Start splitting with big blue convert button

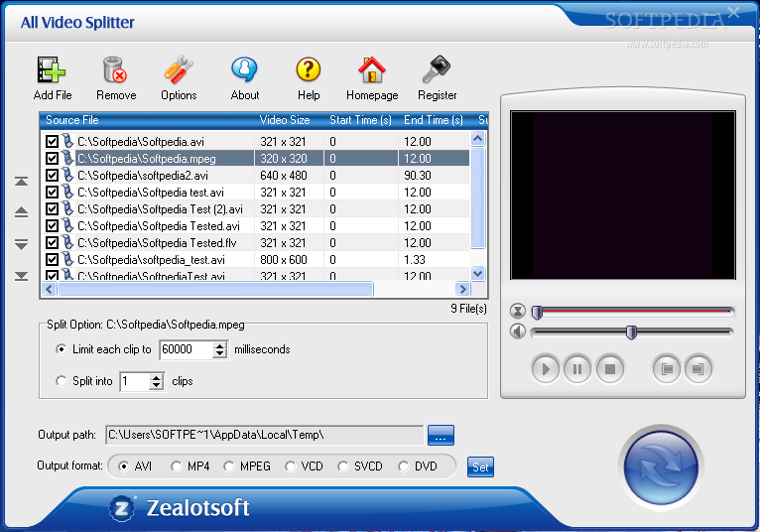coord(661,467)
